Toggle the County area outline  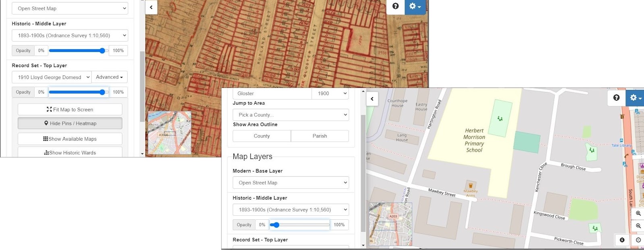coord(262,136)
